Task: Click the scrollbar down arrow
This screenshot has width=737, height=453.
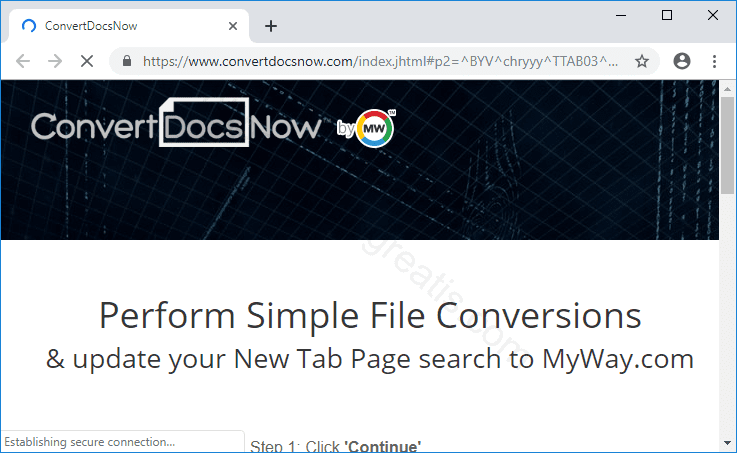Action: [727, 443]
